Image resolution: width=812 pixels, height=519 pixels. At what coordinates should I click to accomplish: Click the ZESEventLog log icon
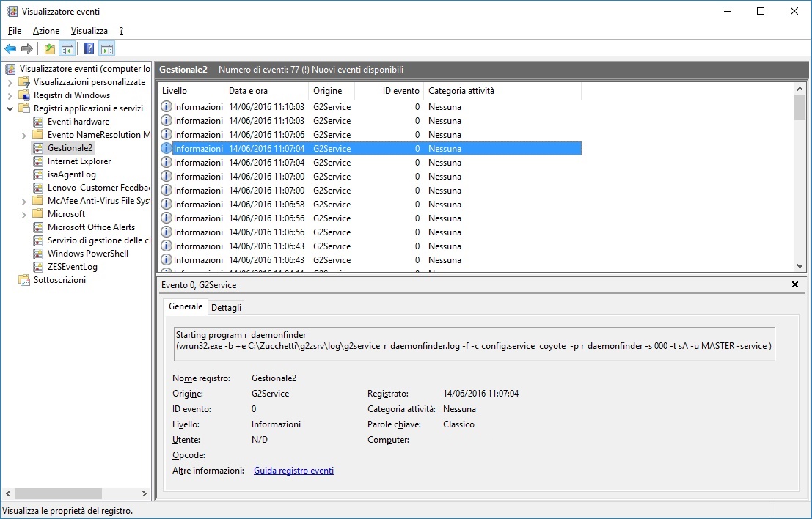tap(38, 267)
